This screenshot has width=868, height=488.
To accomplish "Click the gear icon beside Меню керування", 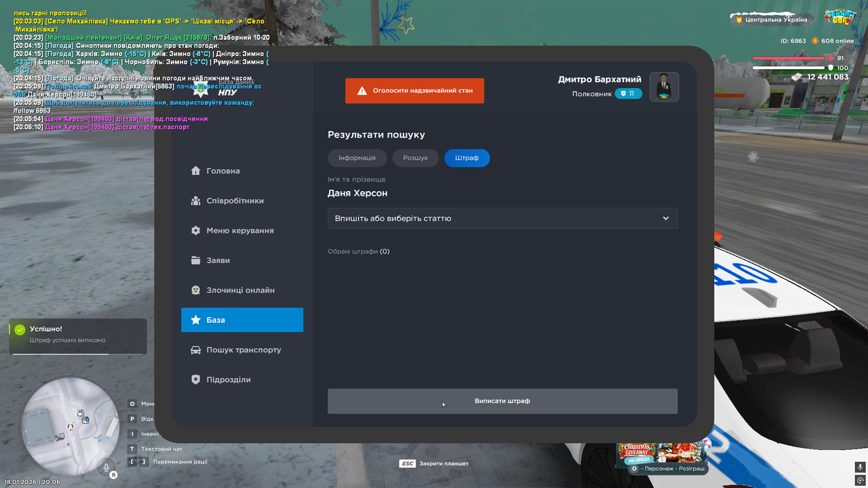I will [x=195, y=230].
